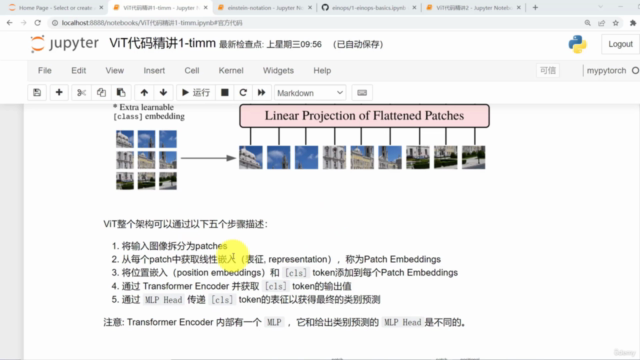Open the cell type Markdown dropdown

[x=310, y=93]
